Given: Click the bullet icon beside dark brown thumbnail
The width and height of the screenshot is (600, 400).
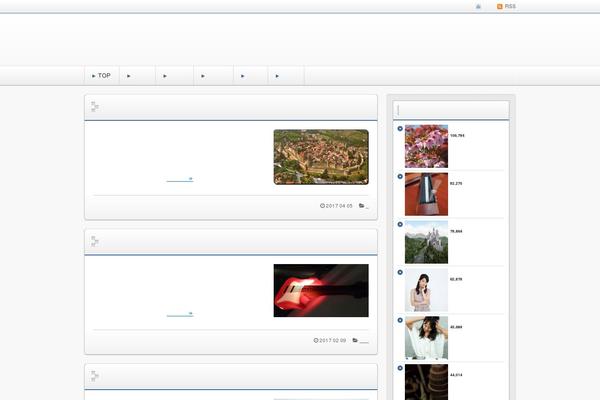Looking at the screenshot, I should point(400,368).
